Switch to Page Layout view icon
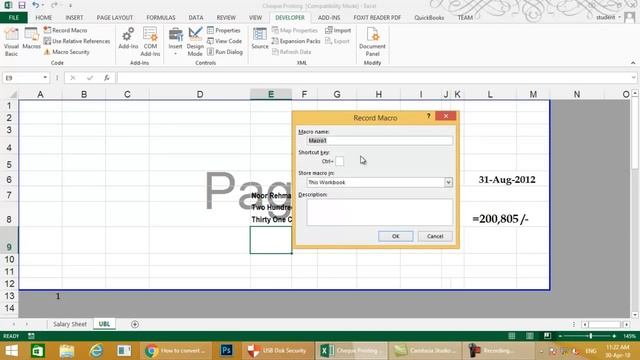This screenshot has width=640, height=360. tap(530, 336)
